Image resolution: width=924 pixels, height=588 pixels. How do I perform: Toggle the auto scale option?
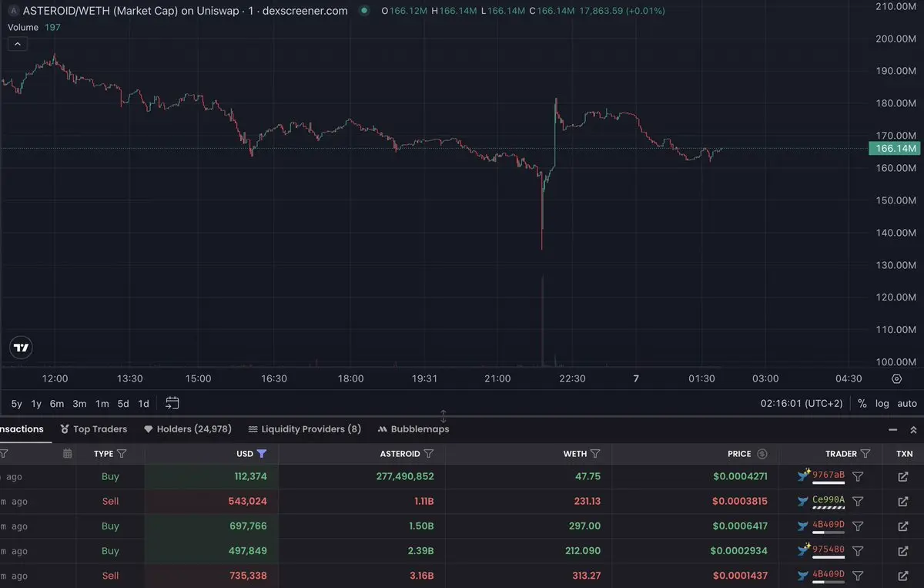pyautogui.click(x=907, y=404)
